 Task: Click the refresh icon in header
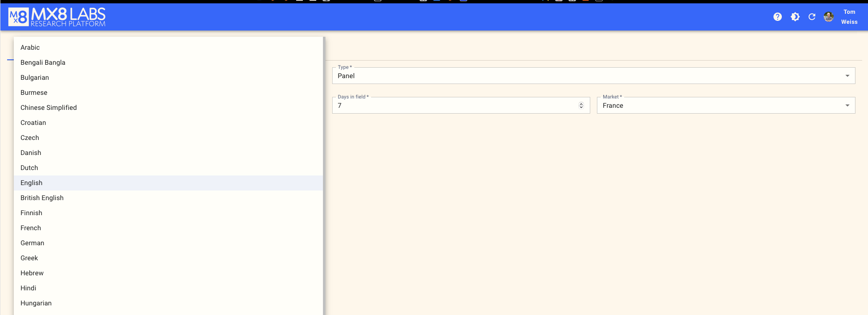click(812, 17)
